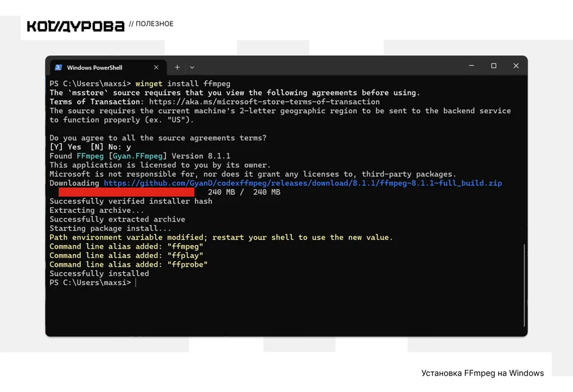Click the 'Version 8.1.1' text
Image resolution: width=573 pixels, height=392 pixels.
pyautogui.click(x=201, y=156)
